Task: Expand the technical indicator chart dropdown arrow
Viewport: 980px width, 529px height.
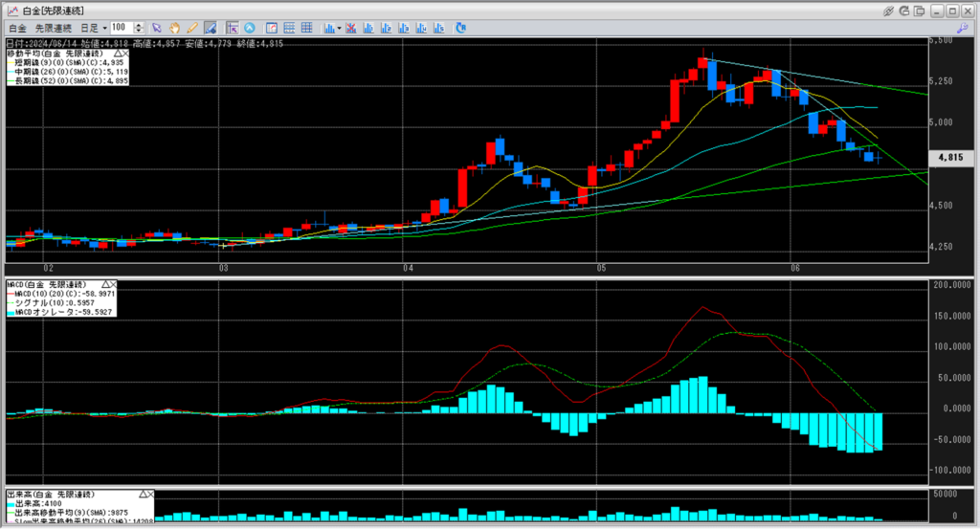Action: pos(338,28)
